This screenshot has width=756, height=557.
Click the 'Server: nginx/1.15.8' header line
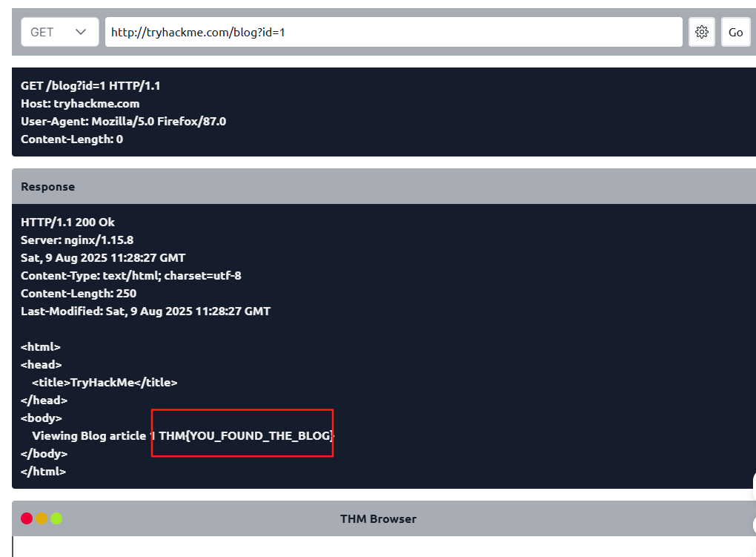pyautogui.click(x=77, y=240)
